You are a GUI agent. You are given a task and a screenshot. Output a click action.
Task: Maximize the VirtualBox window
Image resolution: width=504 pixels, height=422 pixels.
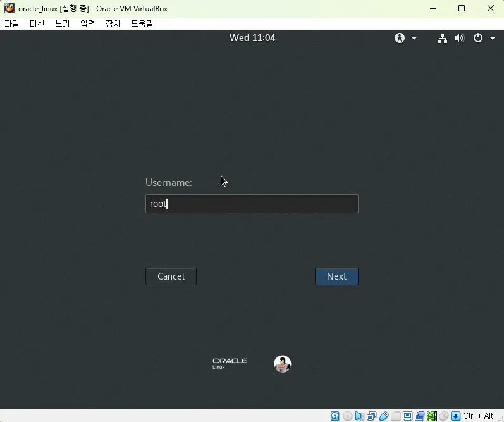tap(462, 9)
